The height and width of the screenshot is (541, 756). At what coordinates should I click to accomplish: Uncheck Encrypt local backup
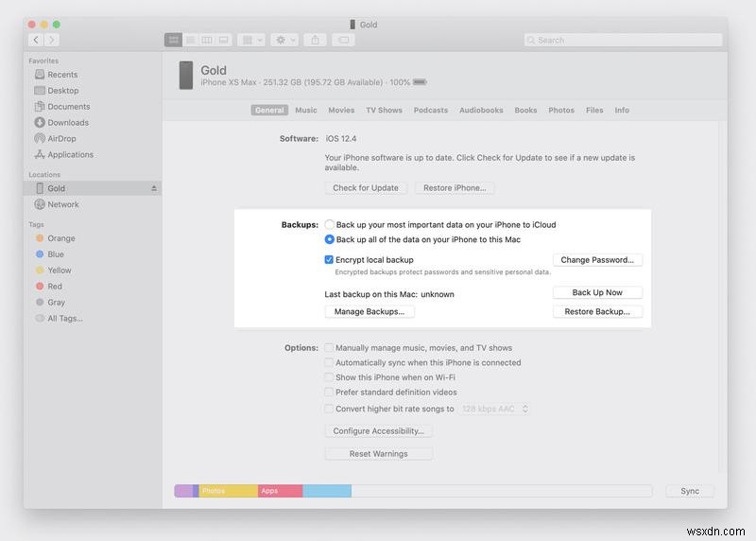[x=330, y=259]
